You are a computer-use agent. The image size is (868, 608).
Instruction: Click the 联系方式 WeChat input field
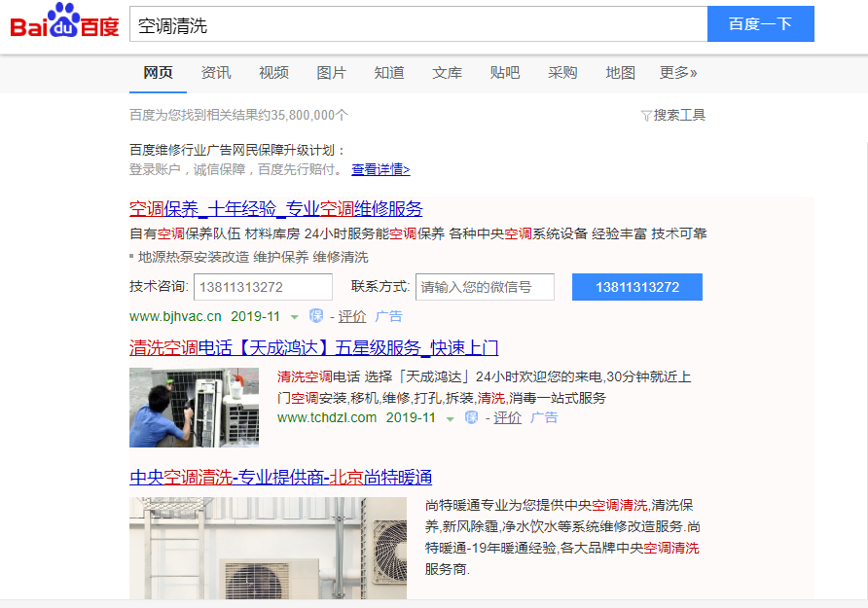[x=485, y=287]
